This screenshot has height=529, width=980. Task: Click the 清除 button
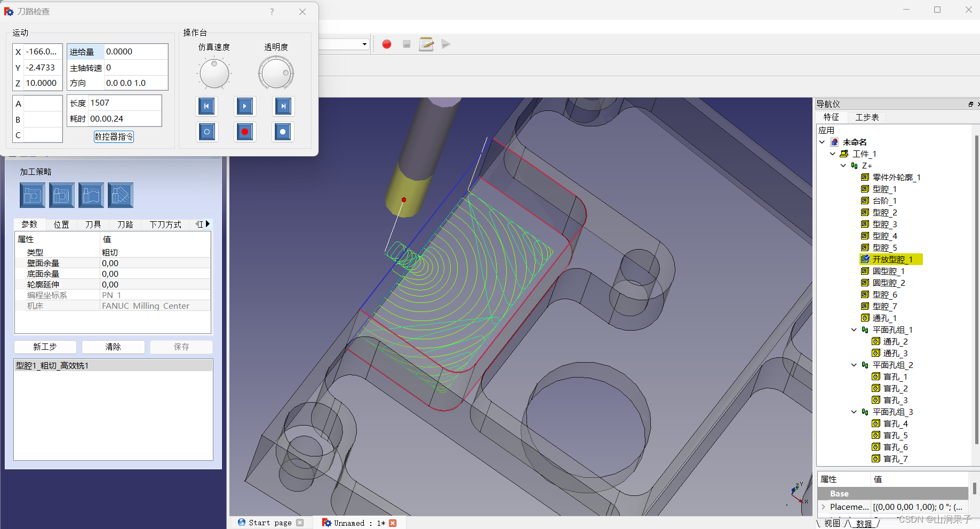click(113, 347)
